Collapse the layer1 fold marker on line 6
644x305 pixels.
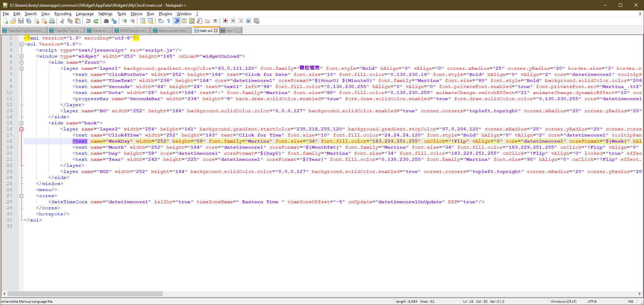coord(21,68)
